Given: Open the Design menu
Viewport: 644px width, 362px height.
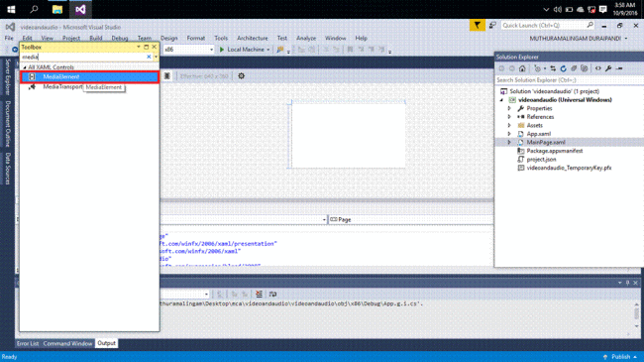Looking at the screenshot, I should coord(168,39).
